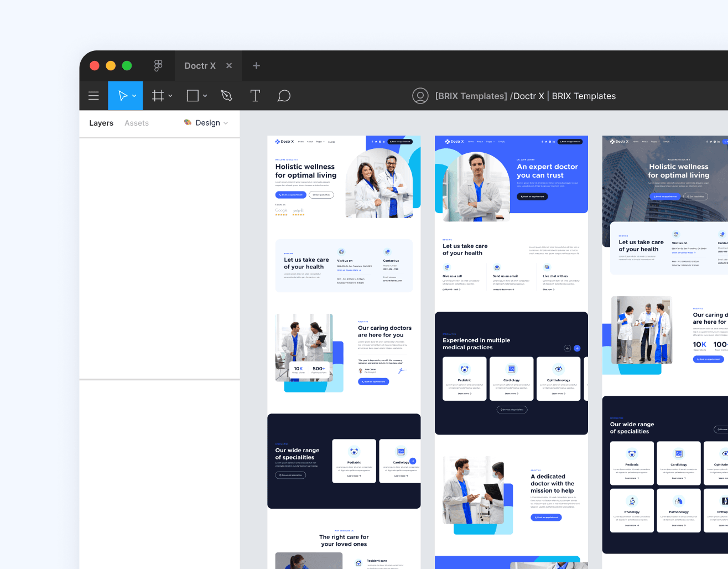Open the Frame tool options chevron

pyautogui.click(x=170, y=95)
